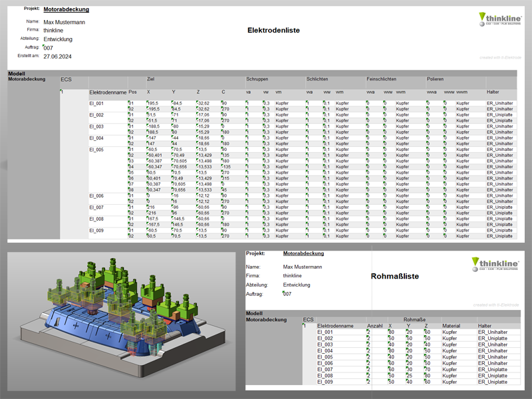
Task: Select the Anzahl column header in the Rohmaßliste
Action: [375, 326]
